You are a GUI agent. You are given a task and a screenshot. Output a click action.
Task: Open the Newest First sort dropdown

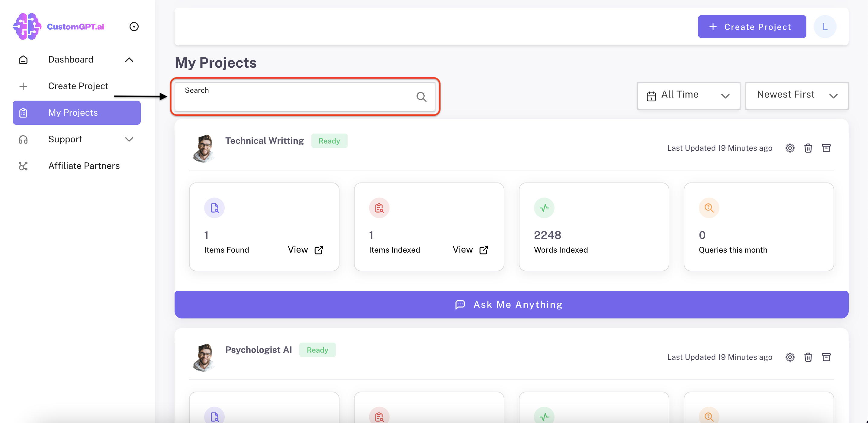796,96
